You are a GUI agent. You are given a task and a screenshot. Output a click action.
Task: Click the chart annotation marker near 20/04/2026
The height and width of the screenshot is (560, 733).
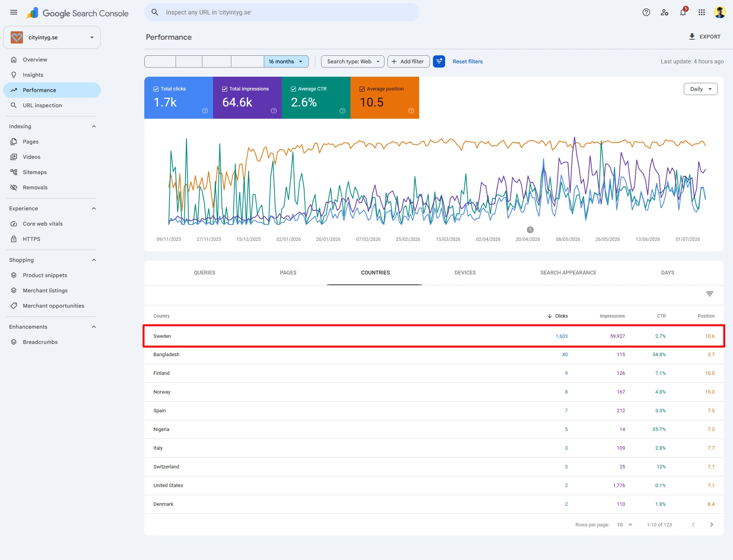[530, 230]
